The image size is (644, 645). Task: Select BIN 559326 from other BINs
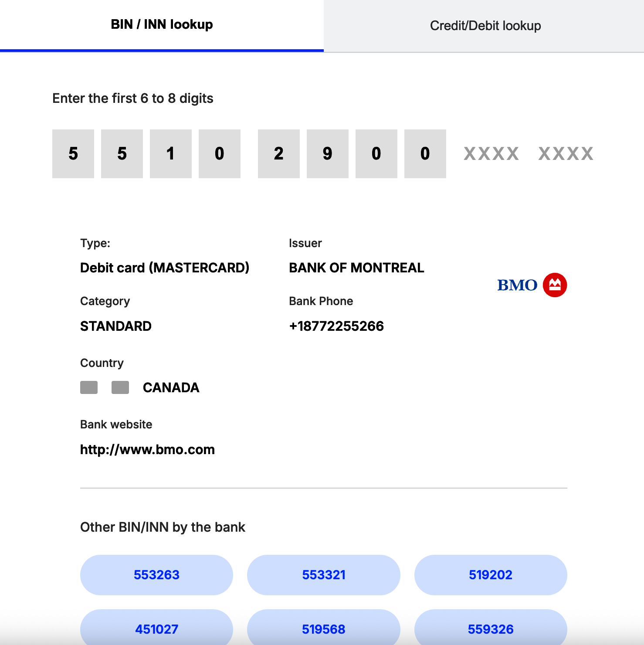tap(491, 629)
